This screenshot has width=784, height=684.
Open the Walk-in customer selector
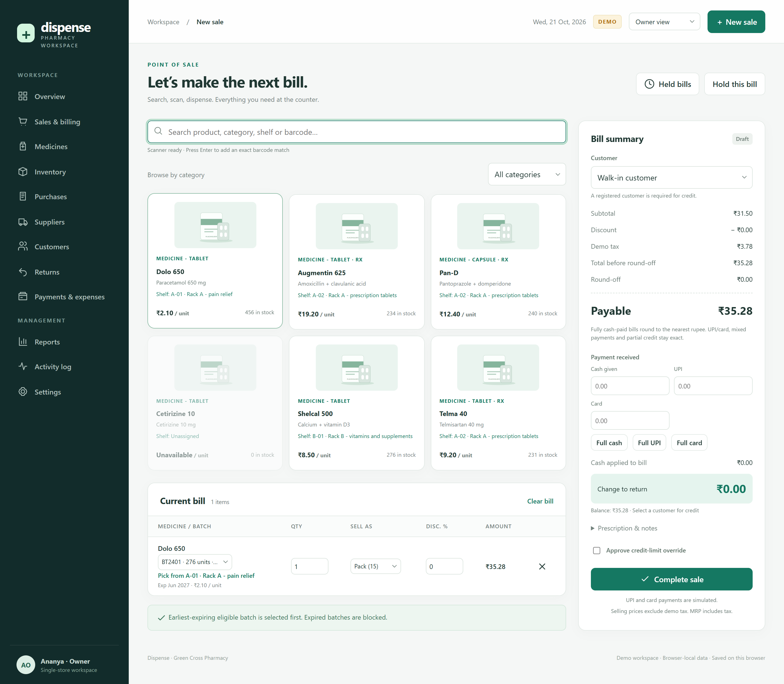click(671, 177)
